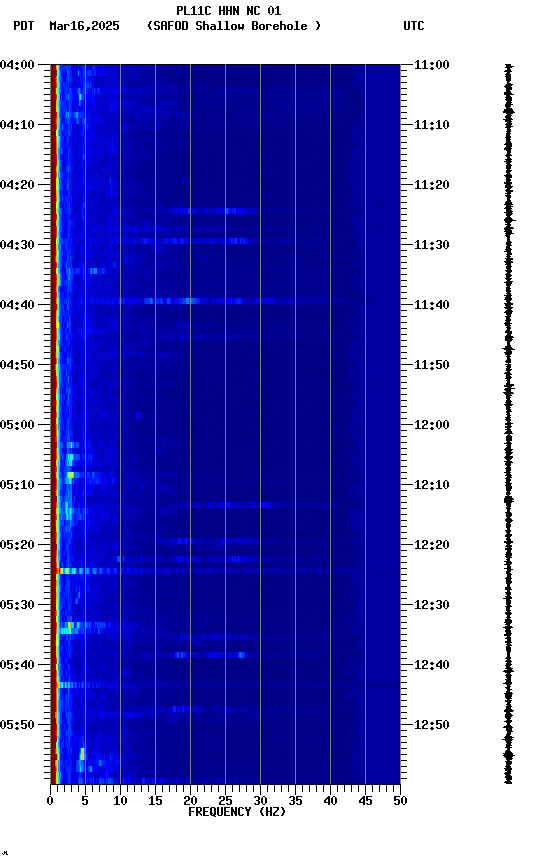Click the 12:50 UTC time label

(432, 725)
